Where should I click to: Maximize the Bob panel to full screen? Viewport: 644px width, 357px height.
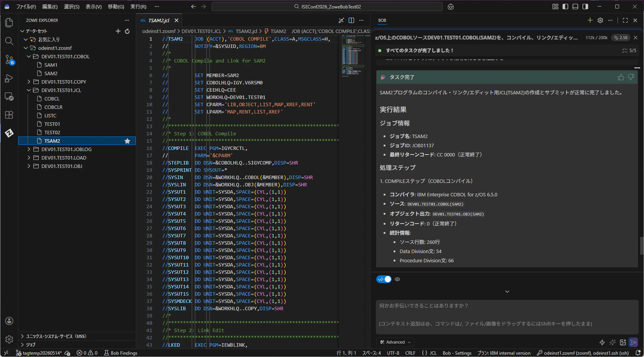625,20
